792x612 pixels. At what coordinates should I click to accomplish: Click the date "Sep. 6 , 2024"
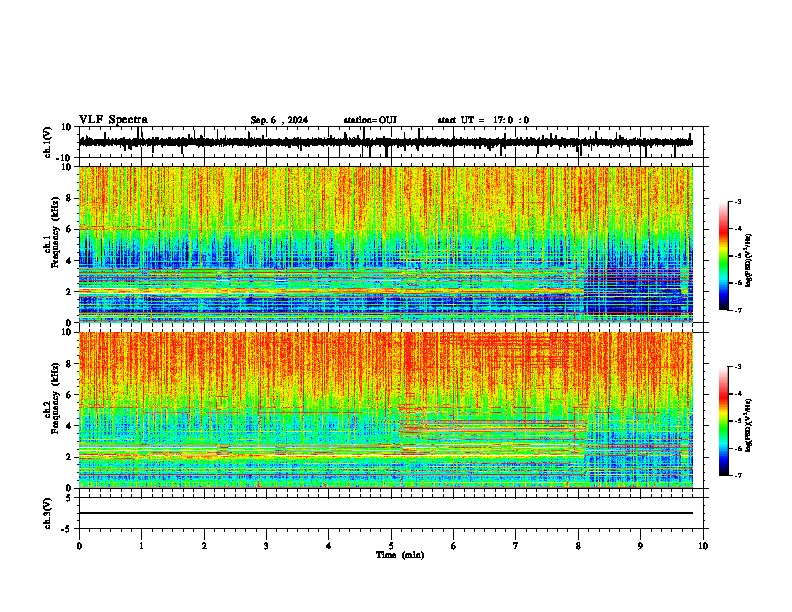coord(279,120)
